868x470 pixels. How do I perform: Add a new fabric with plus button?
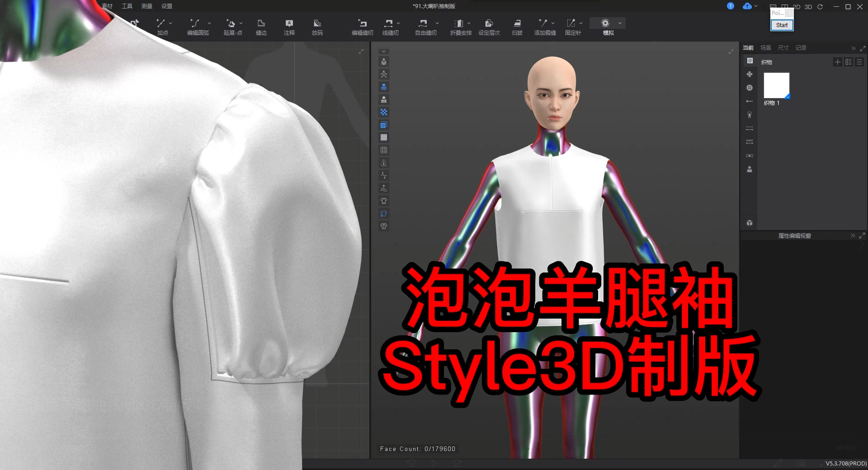838,62
